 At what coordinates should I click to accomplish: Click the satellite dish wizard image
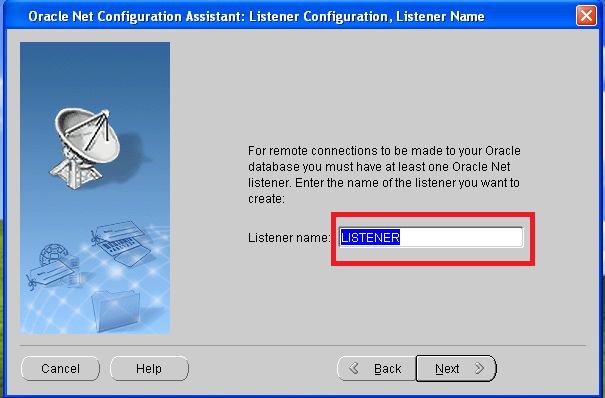pos(95,188)
